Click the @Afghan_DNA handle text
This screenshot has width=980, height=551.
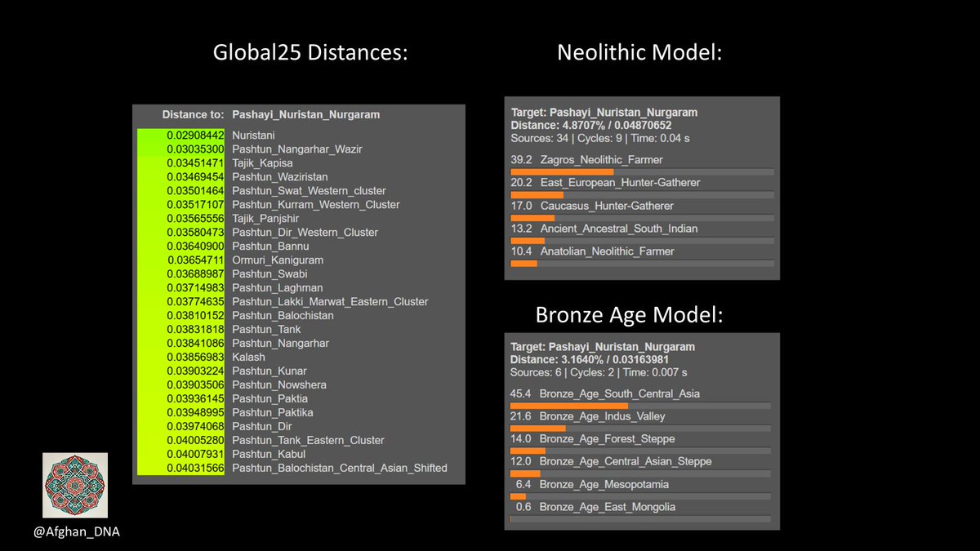pyautogui.click(x=75, y=532)
